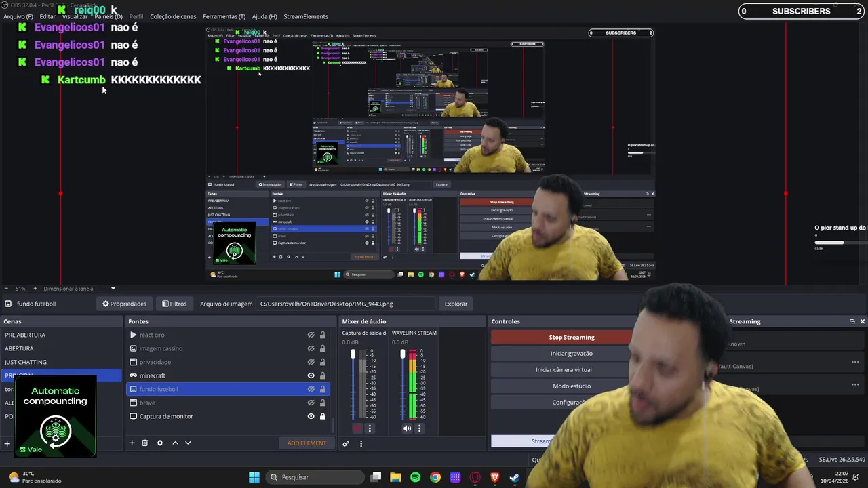
Task: Show the brave source
Action: pyautogui.click(x=311, y=403)
